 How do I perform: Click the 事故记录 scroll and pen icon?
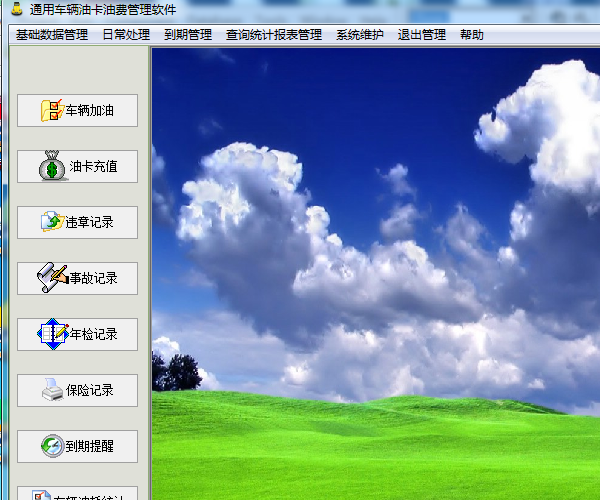[53, 277]
